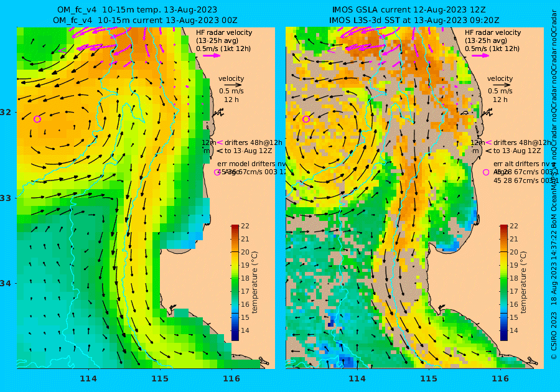Click the left 'temperature (°C)' colorbar label
The image size is (560, 392).
(x=254, y=282)
